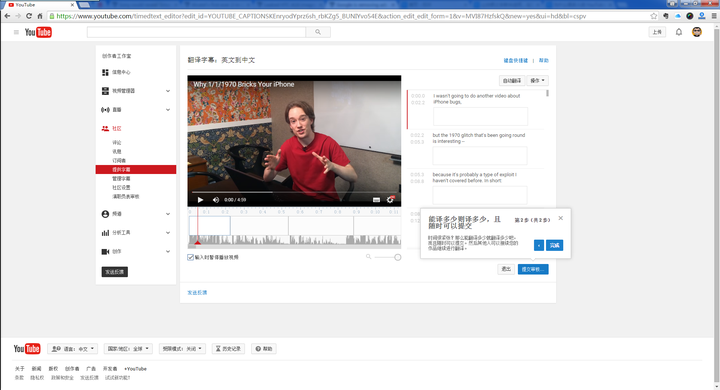Click the caption list scrollbar thumb

point(547,93)
